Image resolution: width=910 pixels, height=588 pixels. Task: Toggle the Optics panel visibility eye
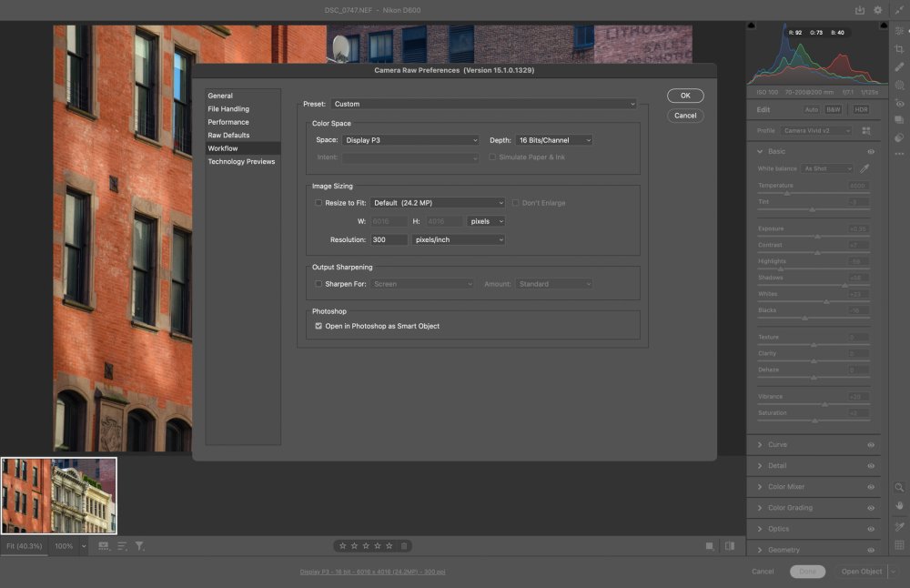(x=871, y=529)
